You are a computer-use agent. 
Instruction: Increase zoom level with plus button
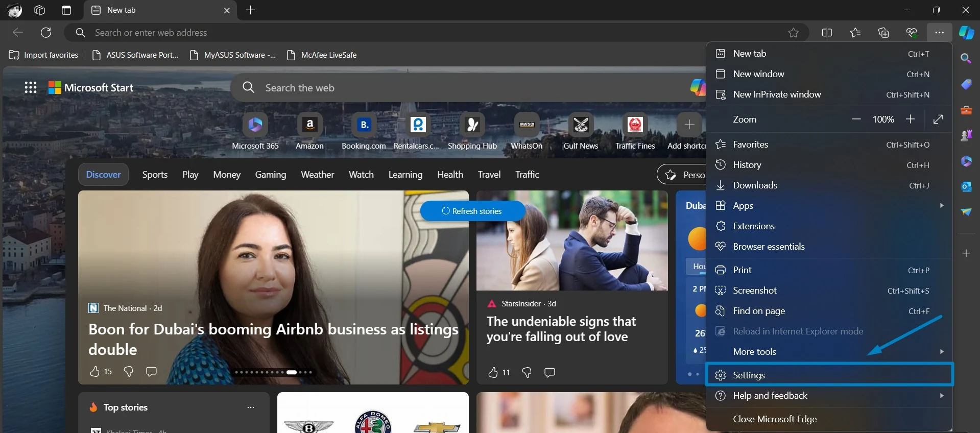tap(910, 119)
